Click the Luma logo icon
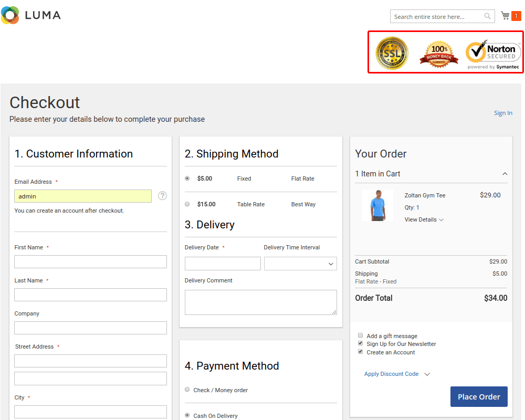The image size is (525, 420). (10, 15)
